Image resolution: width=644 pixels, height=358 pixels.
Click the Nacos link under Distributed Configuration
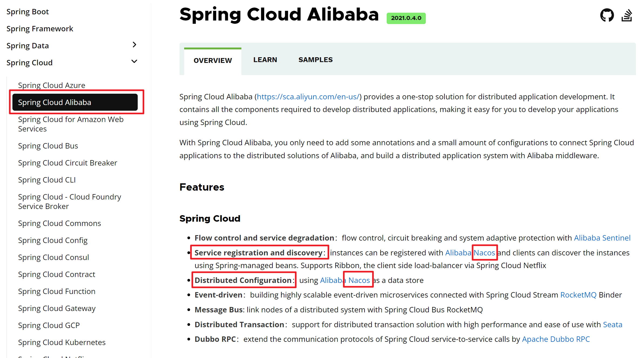point(359,280)
